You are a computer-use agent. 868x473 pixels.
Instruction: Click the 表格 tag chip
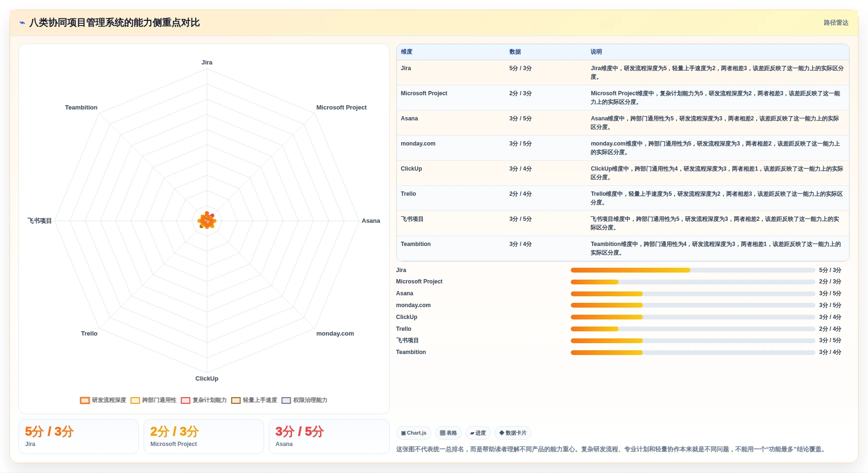coord(448,433)
